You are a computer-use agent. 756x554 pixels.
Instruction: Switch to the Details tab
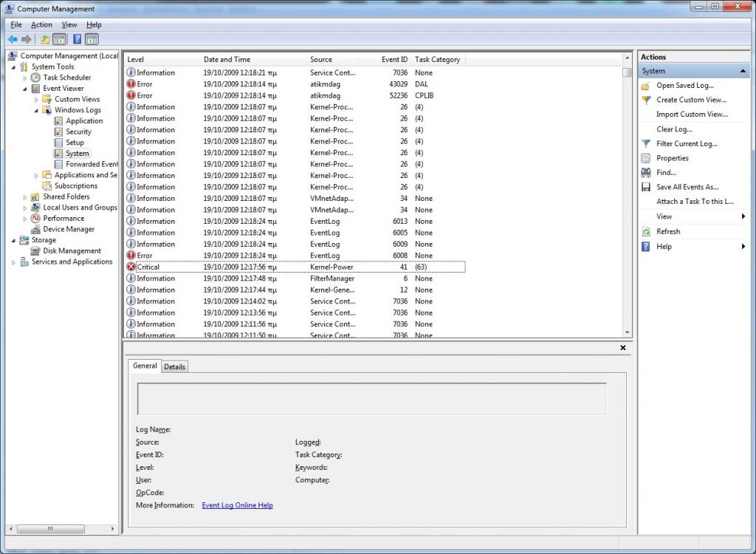click(x=174, y=366)
